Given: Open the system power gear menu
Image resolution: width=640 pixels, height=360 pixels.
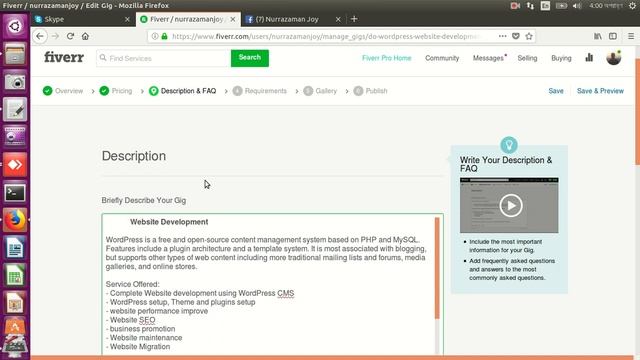Looking at the screenshot, I should pos(632,6).
